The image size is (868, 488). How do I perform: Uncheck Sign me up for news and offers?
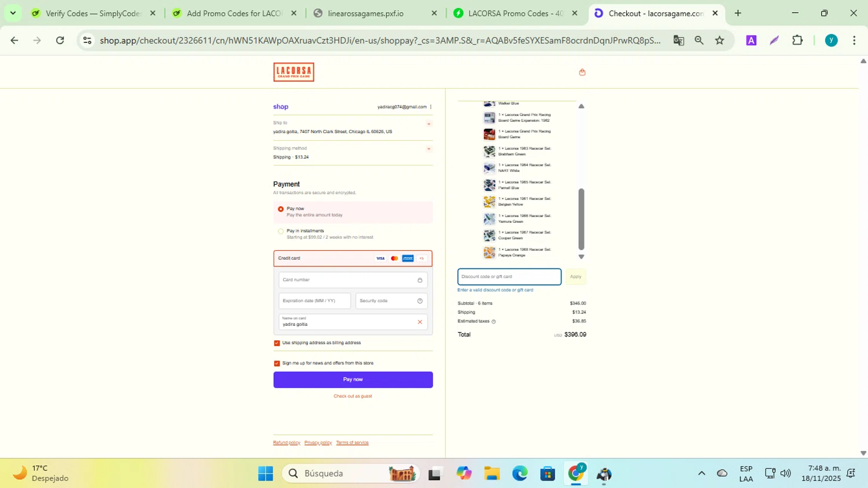click(277, 364)
